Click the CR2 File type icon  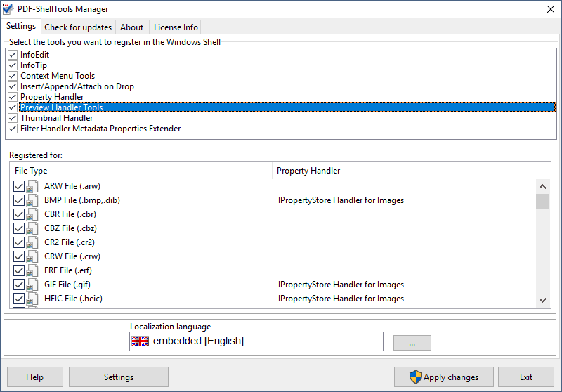(x=32, y=242)
